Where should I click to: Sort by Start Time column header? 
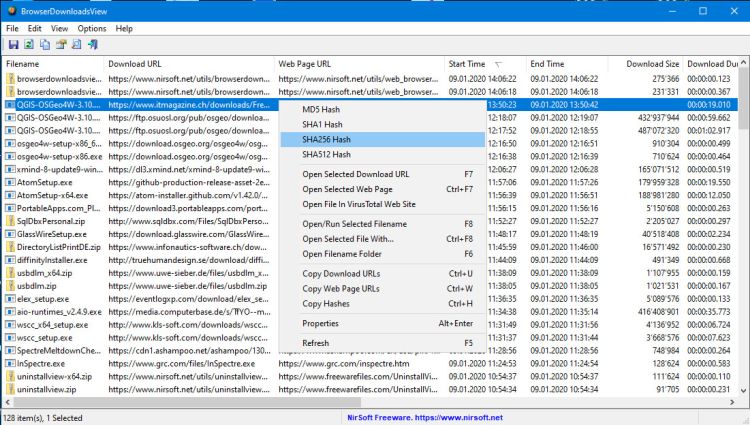tap(485, 64)
